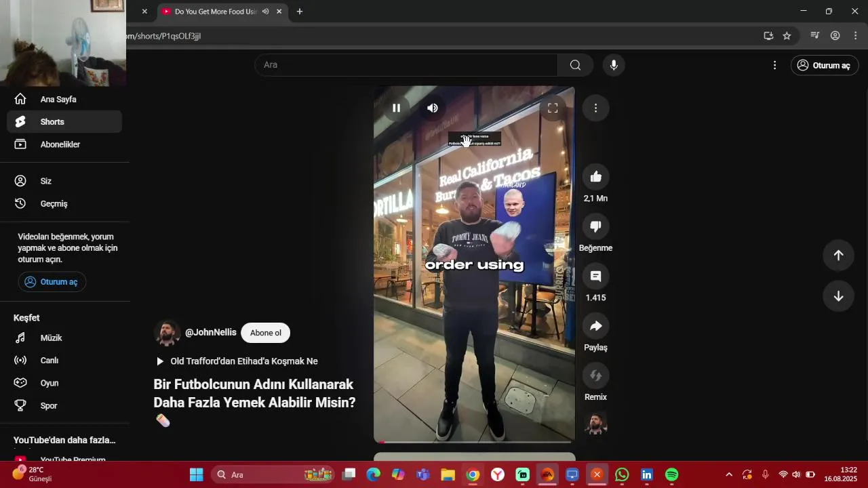
Task: Click top-right Oturum aç sign-in button
Action: (x=825, y=65)
